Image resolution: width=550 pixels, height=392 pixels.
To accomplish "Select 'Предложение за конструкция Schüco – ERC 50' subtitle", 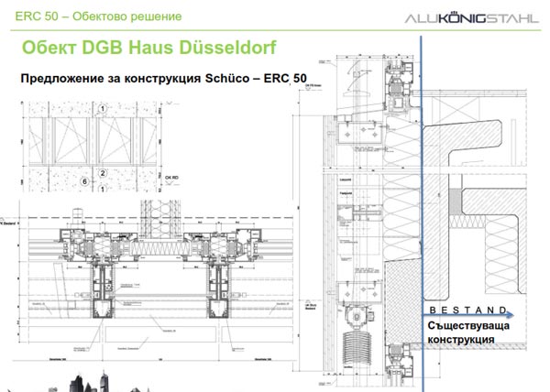I will tap(163, 78).
